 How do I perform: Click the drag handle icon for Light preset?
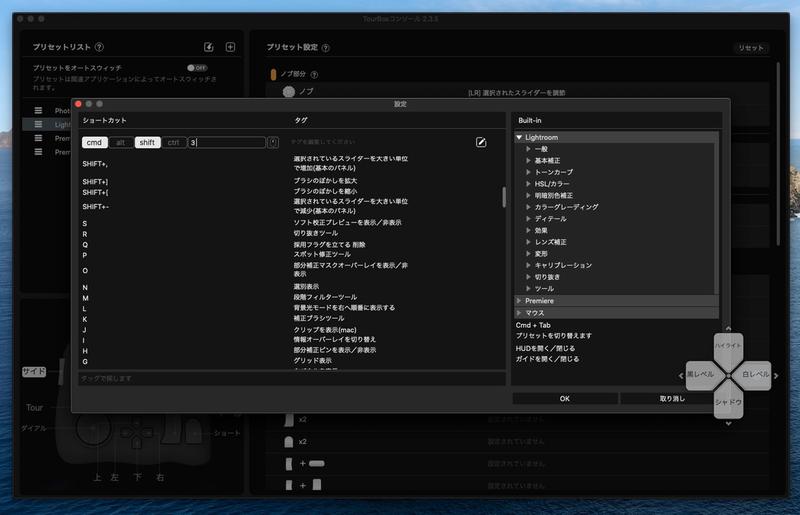tap(38, 124)
